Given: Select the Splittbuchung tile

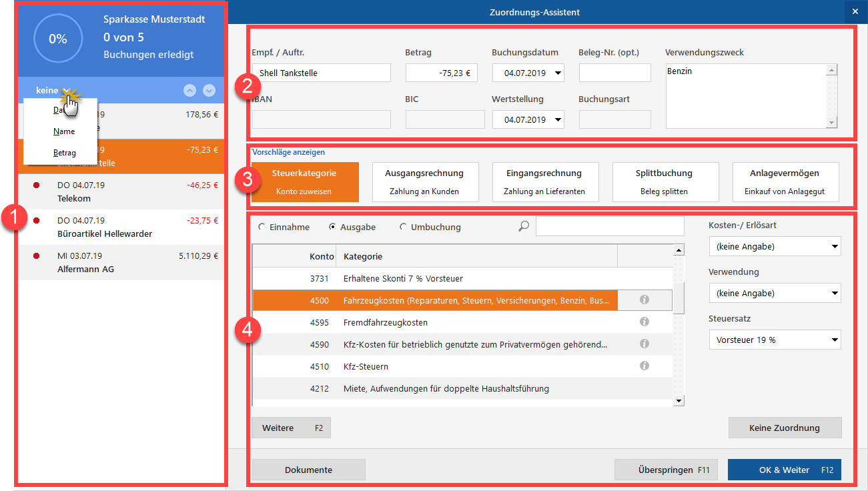Looking at the screenshot, I should point(665,181).
